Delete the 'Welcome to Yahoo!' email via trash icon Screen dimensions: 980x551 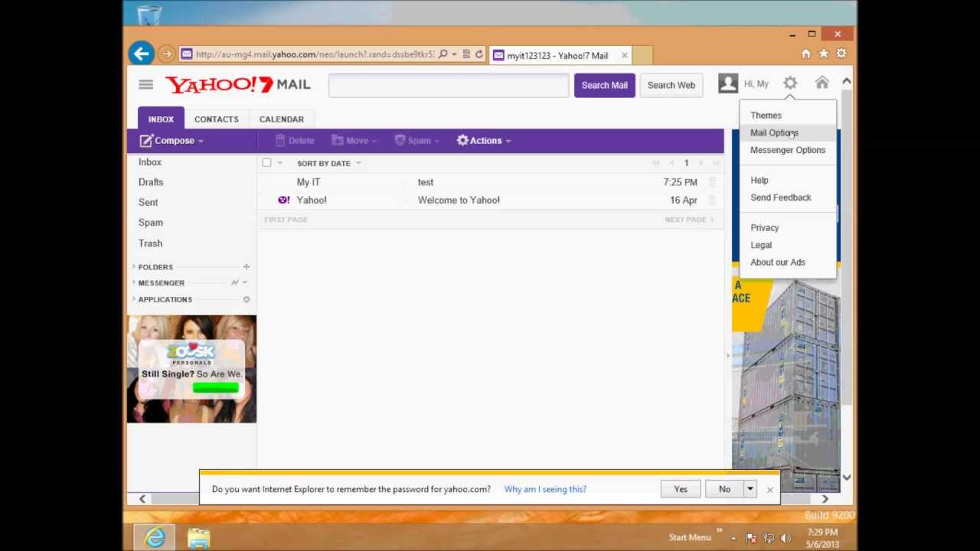(712, 200)
